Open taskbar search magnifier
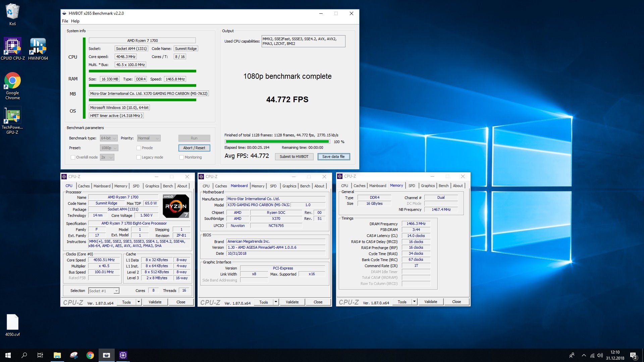 [24, 355]
